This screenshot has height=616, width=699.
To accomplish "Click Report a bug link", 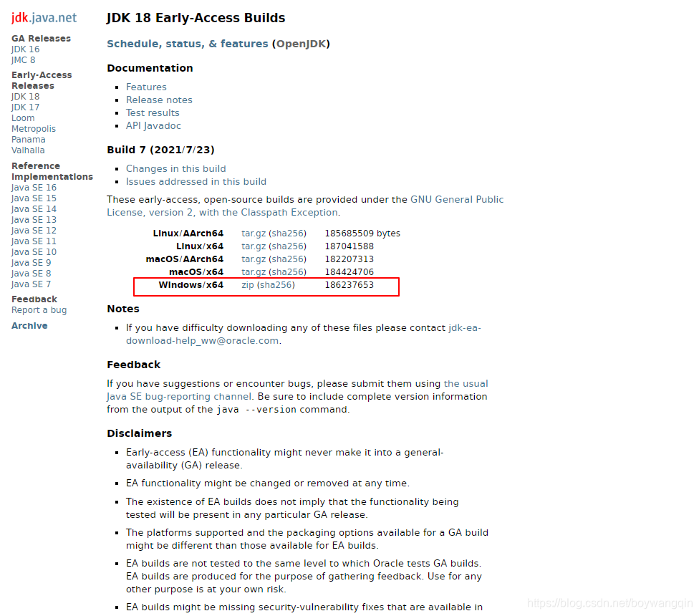I will tap(39, 309).
